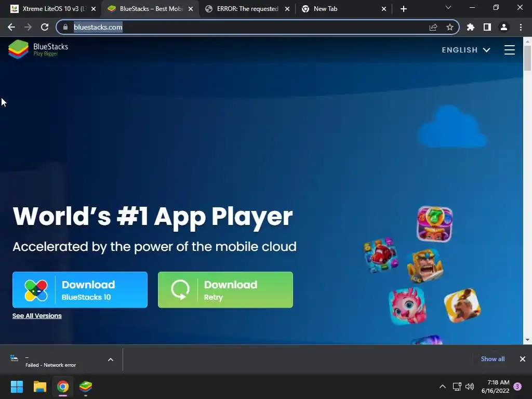Close the ERROR tab

tap(287, 9)
